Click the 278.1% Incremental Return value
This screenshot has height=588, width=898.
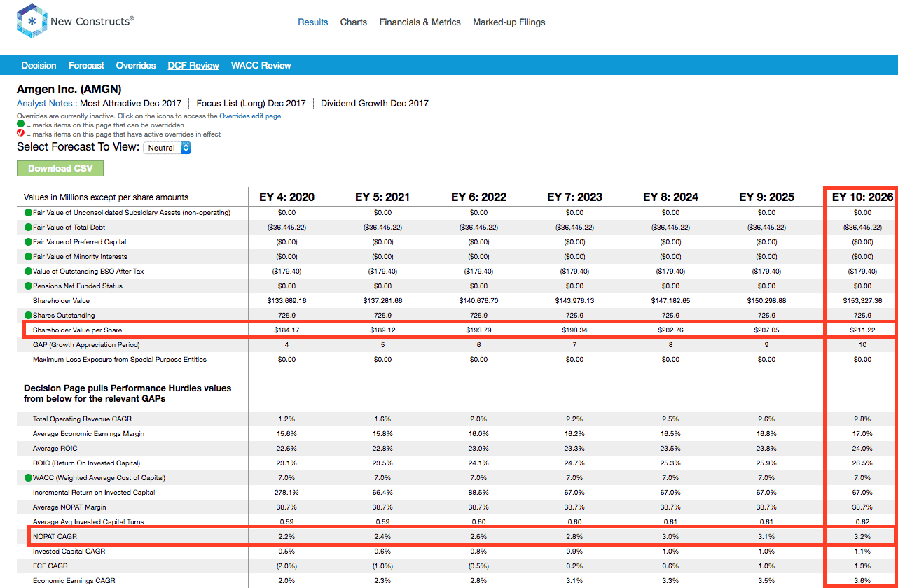point(286,492)
